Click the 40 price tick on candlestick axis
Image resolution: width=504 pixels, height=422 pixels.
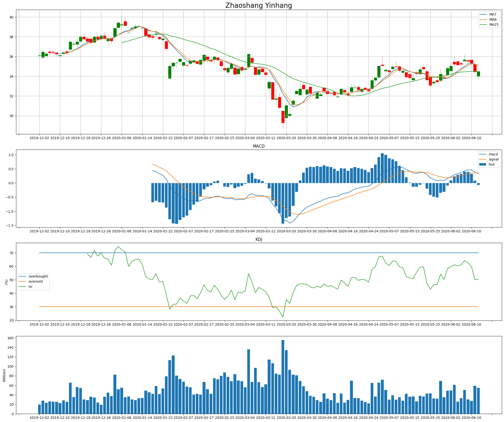12,17
